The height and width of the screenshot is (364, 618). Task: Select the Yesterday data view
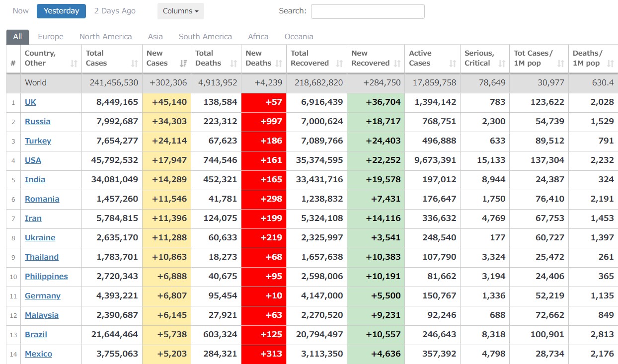(61, 11)
